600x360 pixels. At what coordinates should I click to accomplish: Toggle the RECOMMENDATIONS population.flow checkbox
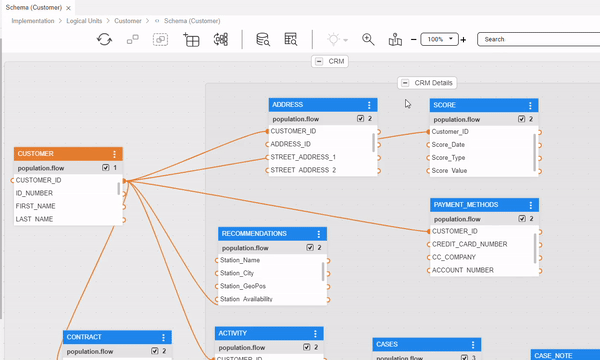[310, 248]
